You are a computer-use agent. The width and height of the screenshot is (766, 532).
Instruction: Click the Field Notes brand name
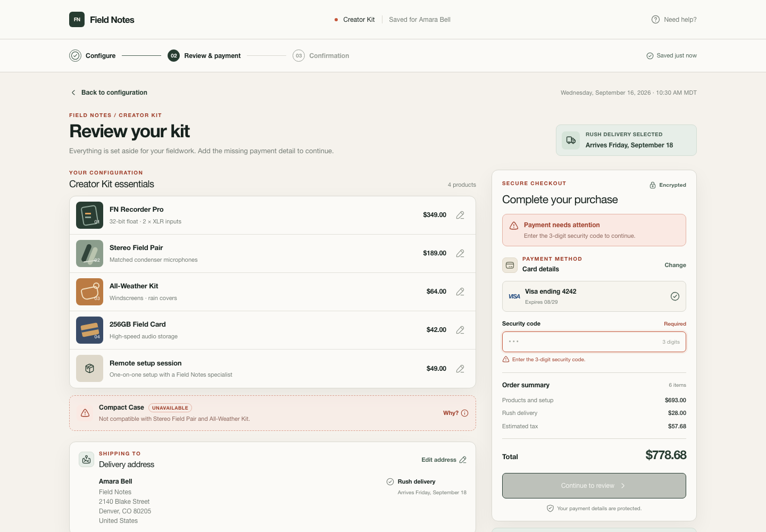click(112, 20)
